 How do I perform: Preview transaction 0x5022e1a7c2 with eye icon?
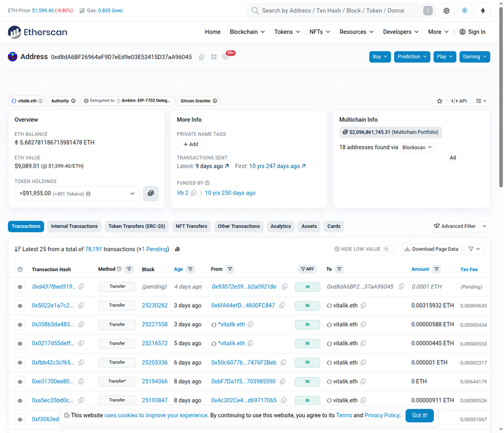click(x=20, y=306)
